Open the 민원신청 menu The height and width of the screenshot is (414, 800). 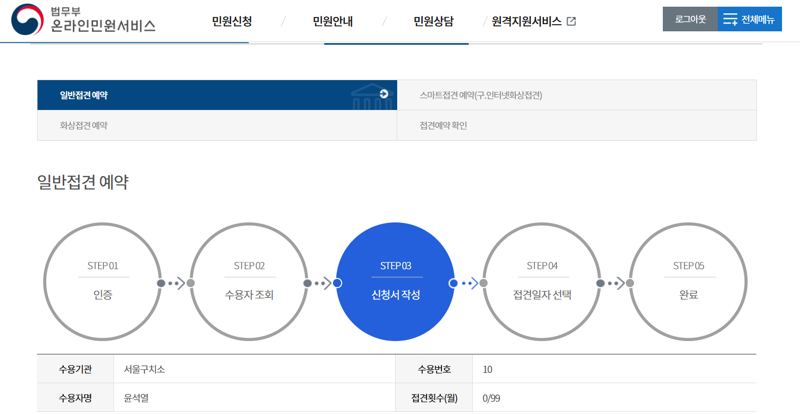(232, 21)
